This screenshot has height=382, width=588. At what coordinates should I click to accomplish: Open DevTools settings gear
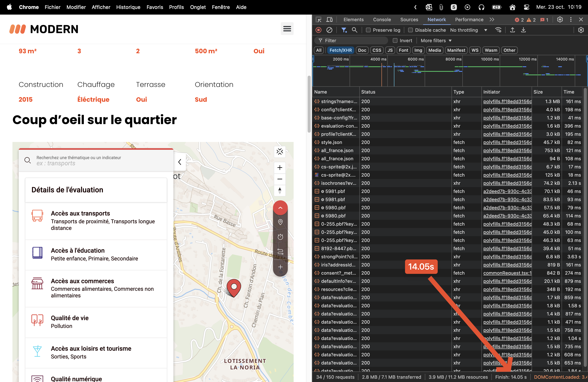[x=560, y=19]
